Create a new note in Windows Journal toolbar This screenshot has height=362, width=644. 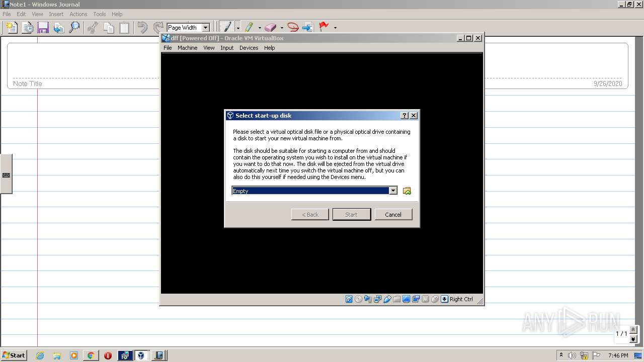[x=12, y=27]
